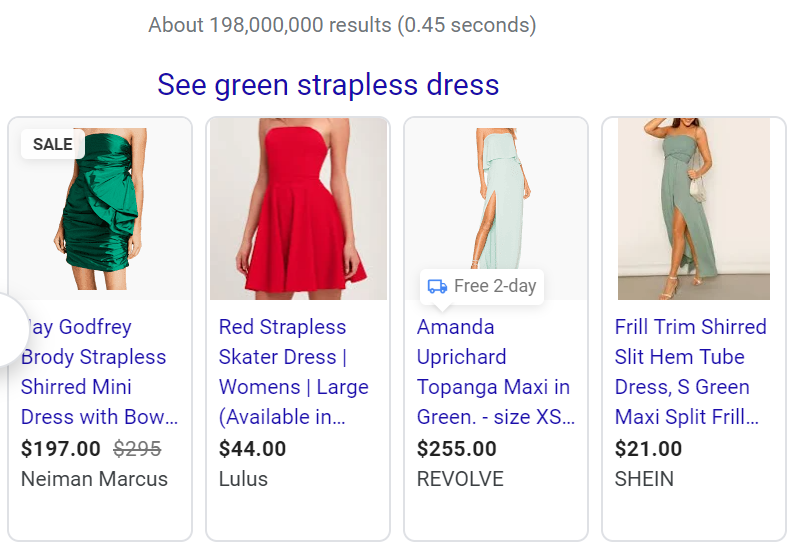
Task: Click the $44.00 price of red dress
Action: (x=252, y=449)
